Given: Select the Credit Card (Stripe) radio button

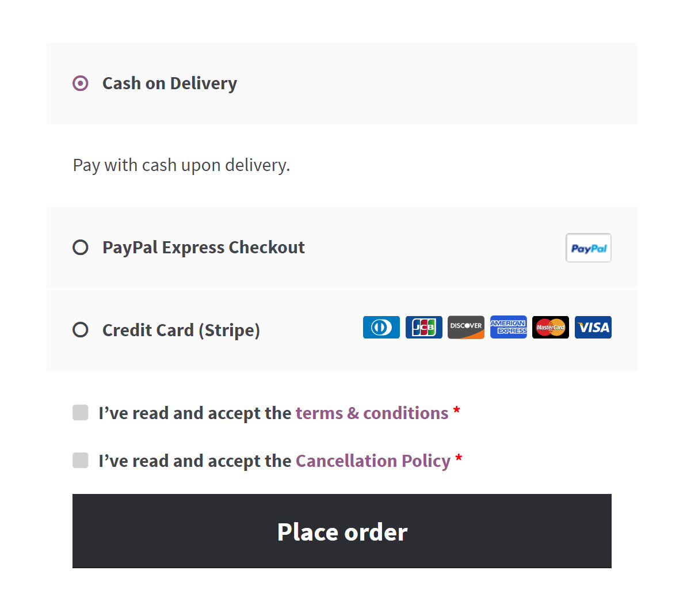Looking at the screenshot, I should 81,330.
